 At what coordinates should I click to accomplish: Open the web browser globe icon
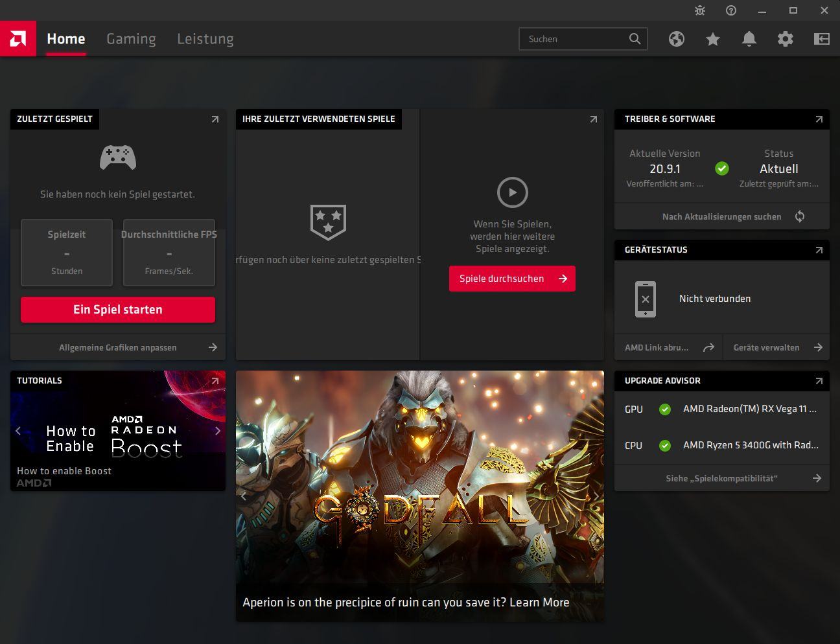tap(677, 39)
